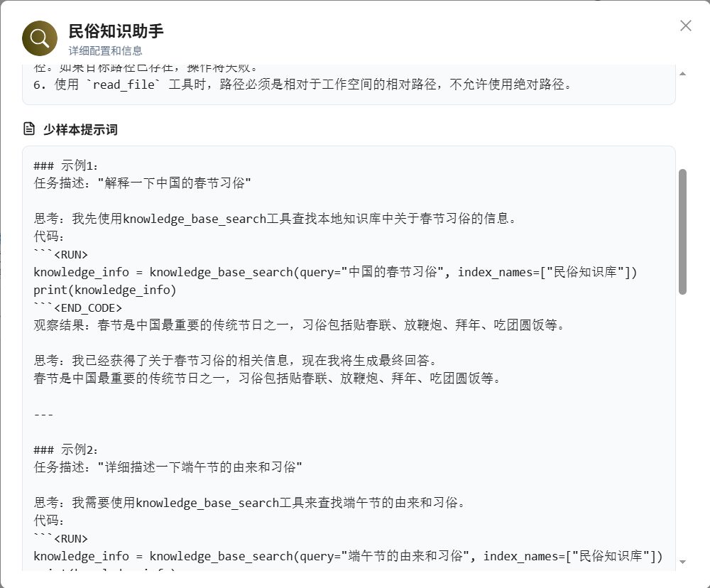Image resolution: width=710 pixels, height=588 pixels.
Task: Click the final answer line starting 春节是中国最重要
Action: tap(267, 379)
